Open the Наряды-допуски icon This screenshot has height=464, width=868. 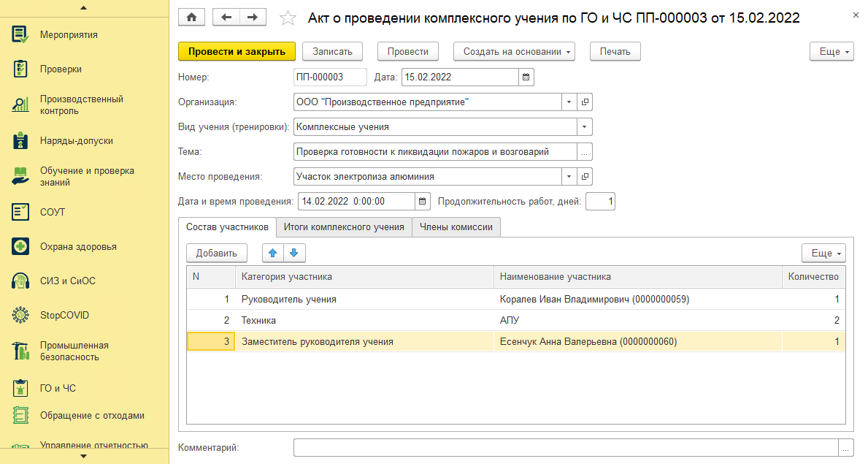click(x=20, y=141)
